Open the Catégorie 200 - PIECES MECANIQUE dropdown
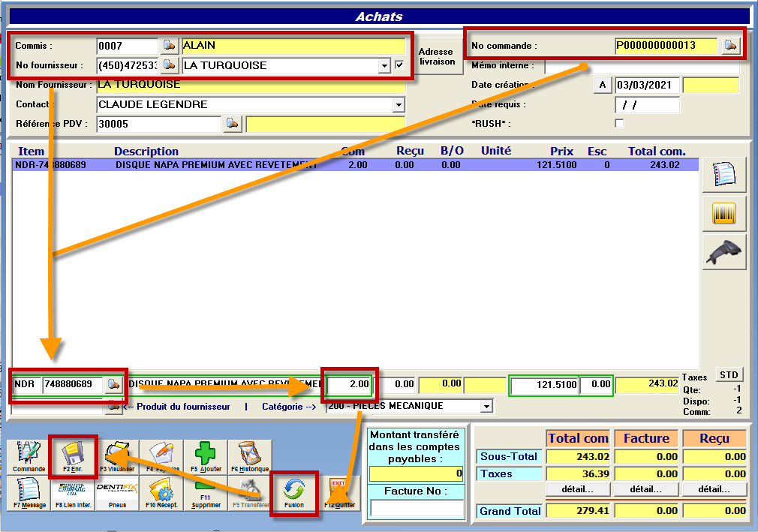Image resolution: width=758 pixels, height=532 pixels. click(x=486, y=407)
